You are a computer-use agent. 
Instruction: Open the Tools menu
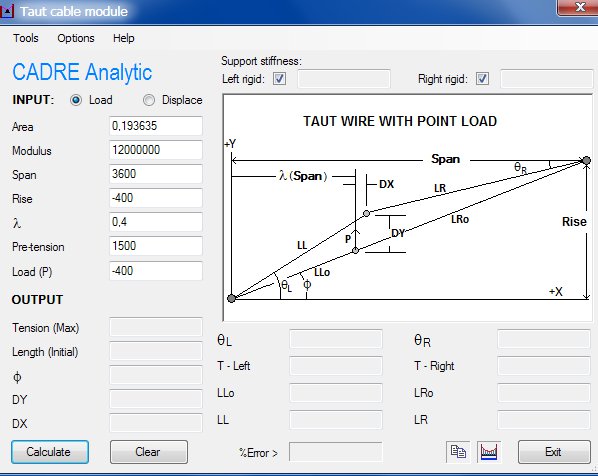pos(26,38)
